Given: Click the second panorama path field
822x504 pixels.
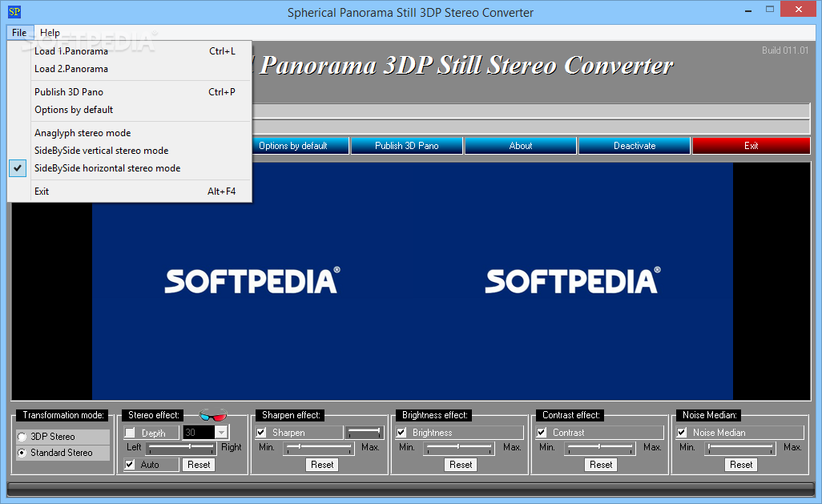Looking at the screenshot, I should pos(531,127).
